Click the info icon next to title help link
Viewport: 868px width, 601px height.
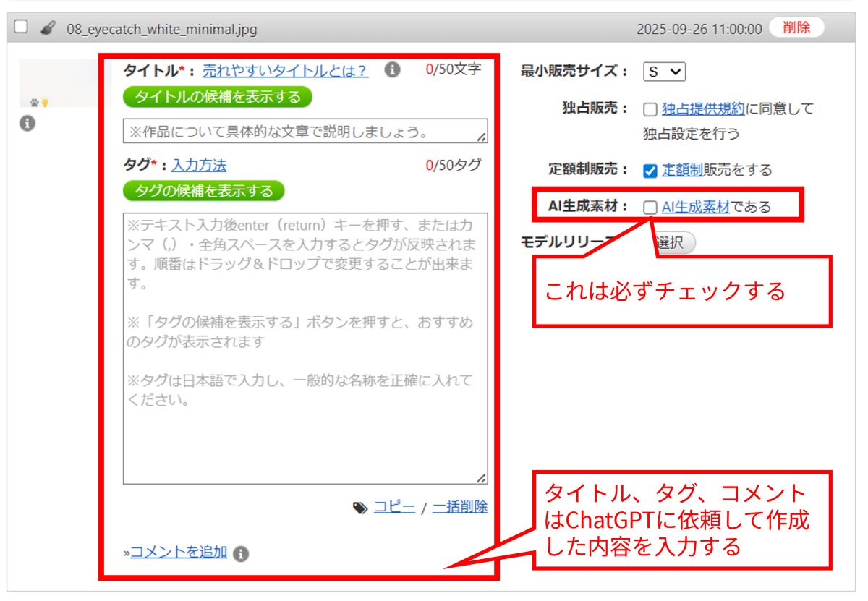(x=392, y=69)
